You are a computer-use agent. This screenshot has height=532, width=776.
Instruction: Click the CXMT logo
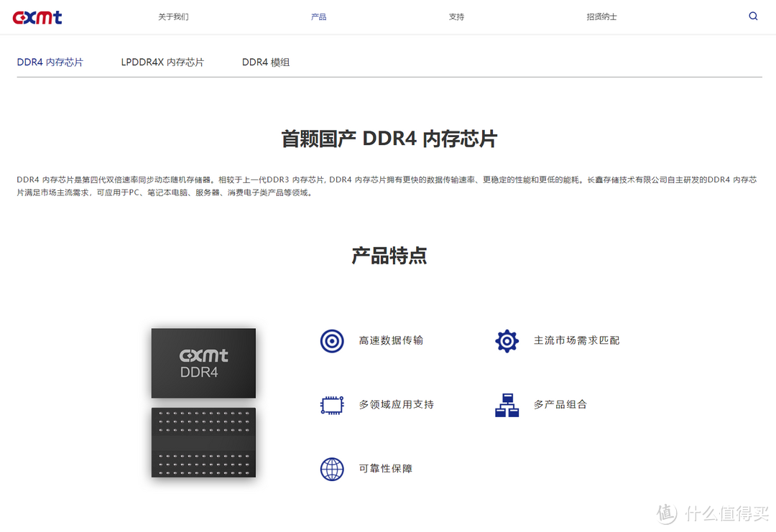pos(37,17)
